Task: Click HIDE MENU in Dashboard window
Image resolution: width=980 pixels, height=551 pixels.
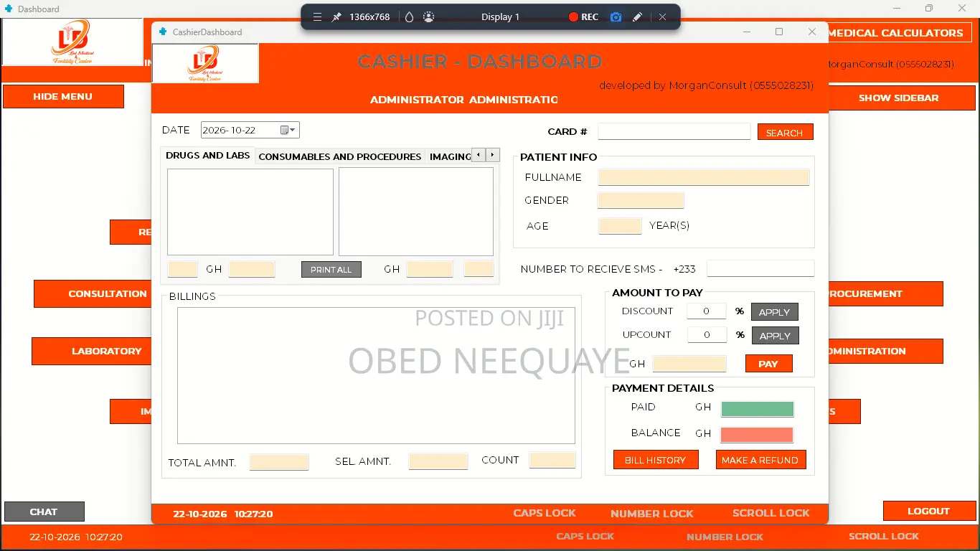Action: coord(63,97)
